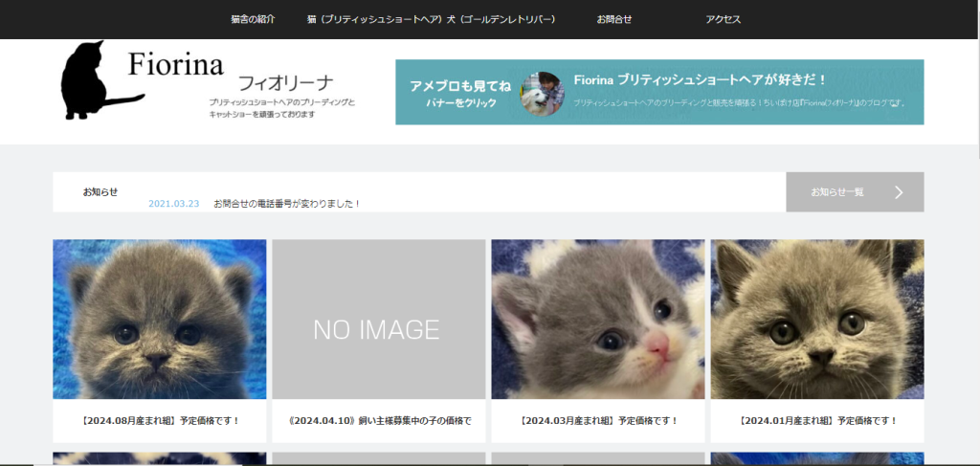
Task: Click the Fiorina site title text
Action: coord(176,65)
